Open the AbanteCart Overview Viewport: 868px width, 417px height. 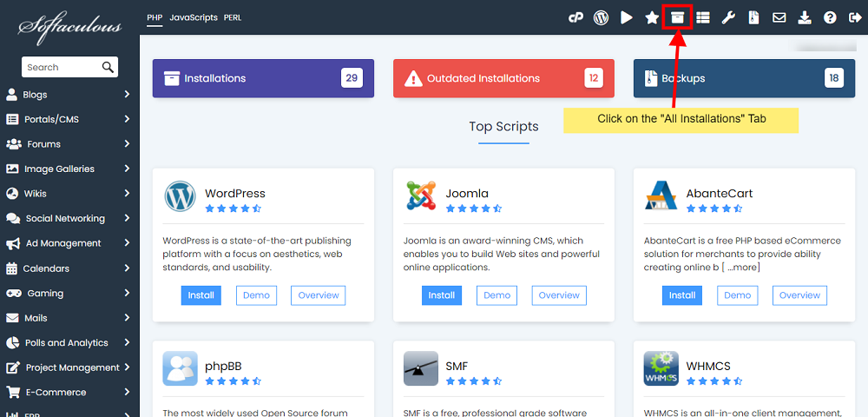pos(799,295)
